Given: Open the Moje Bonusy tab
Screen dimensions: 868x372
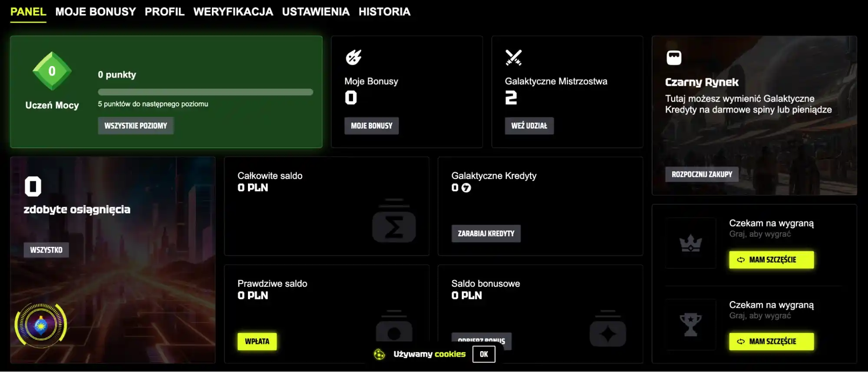Looking at the screenshot, I should coord(96,12).
